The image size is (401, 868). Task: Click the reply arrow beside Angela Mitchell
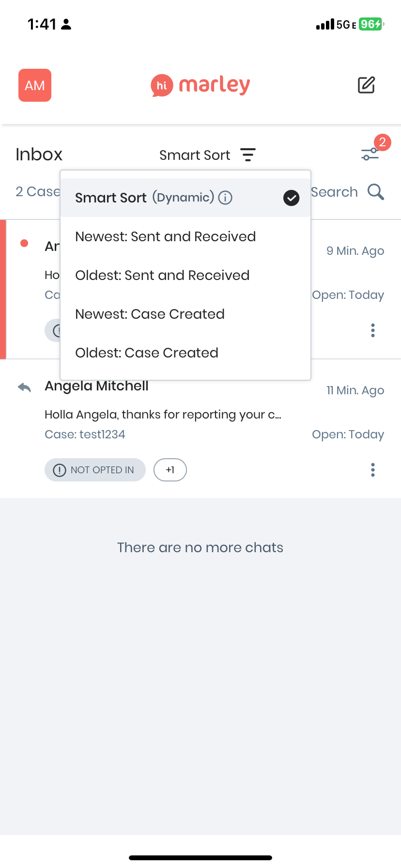(x=24, y=387)
